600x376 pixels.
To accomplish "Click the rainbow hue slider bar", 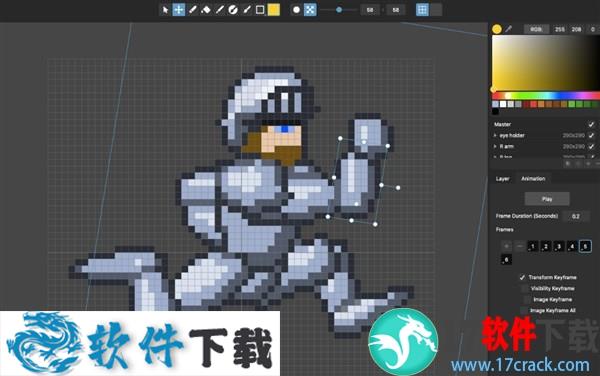I will (546, 95).
